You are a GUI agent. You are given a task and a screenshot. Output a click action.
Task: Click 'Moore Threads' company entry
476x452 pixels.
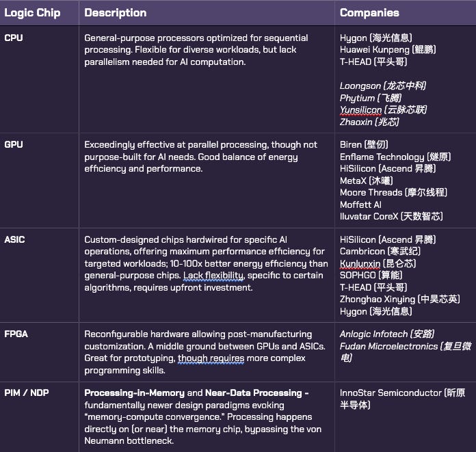(393, 192)
